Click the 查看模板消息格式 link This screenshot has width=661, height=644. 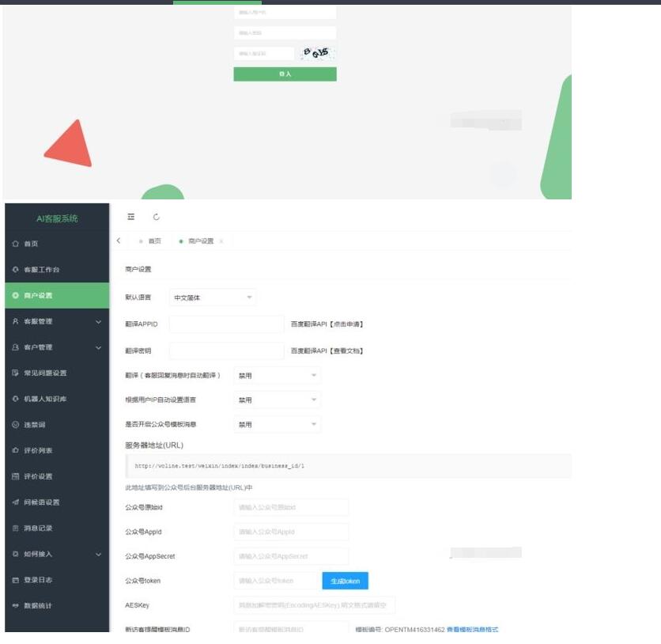click(472, 630)
